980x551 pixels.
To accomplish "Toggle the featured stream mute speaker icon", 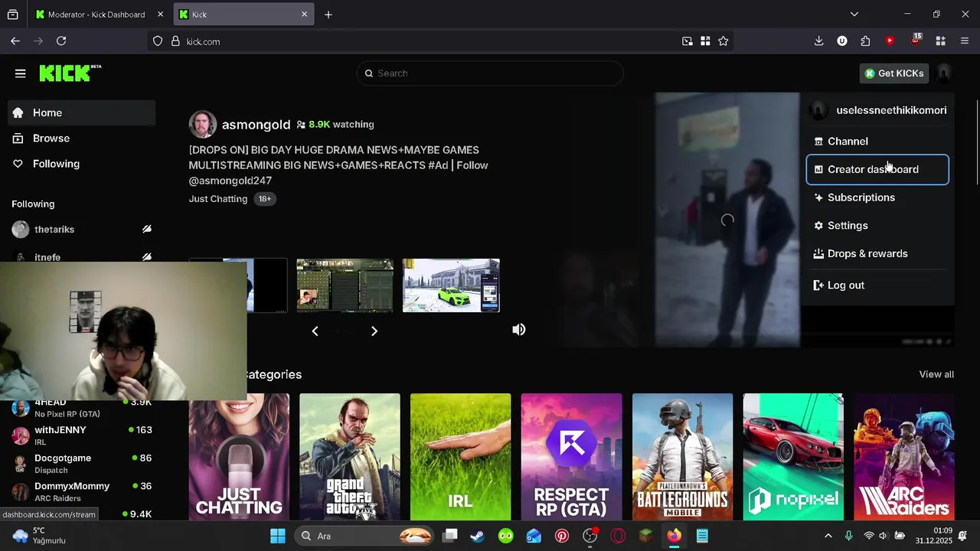I will click(x=518, y=330).
